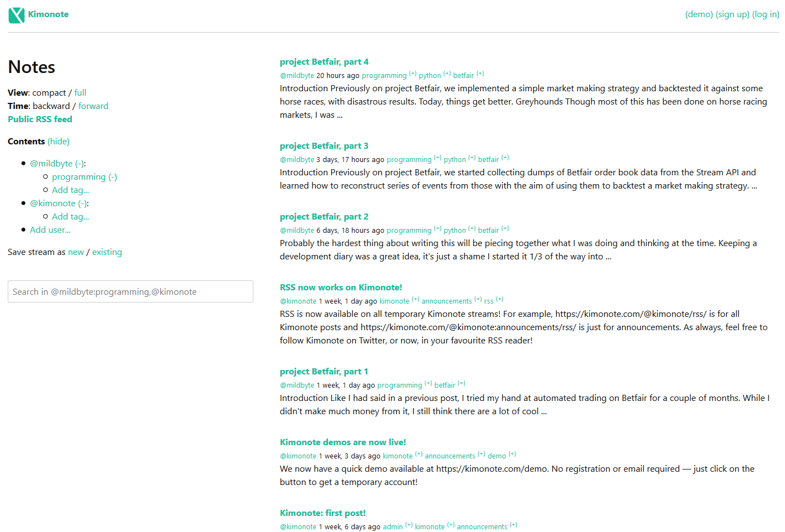Viewport: 785px width, 532px height.
Task: Click python tag on Betfair part 3
Action: (x=455, y=160)
